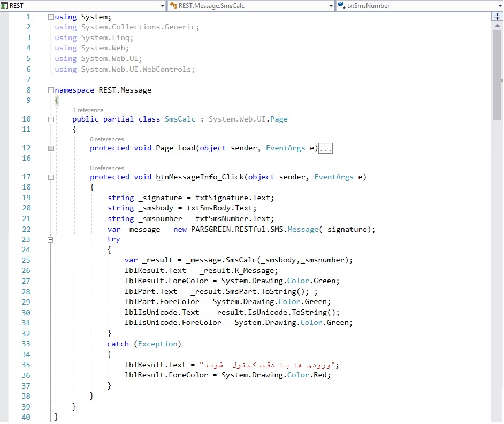The image size is (504, 424).
Task: Click the SmsCalc class icon in navigation bar
Action: (x=173, y=6)
